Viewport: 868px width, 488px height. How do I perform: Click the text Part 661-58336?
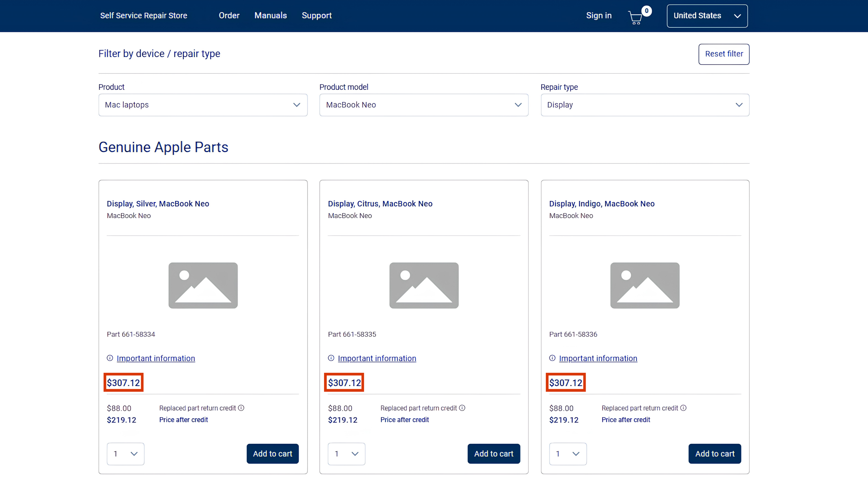tap(573, 334)
